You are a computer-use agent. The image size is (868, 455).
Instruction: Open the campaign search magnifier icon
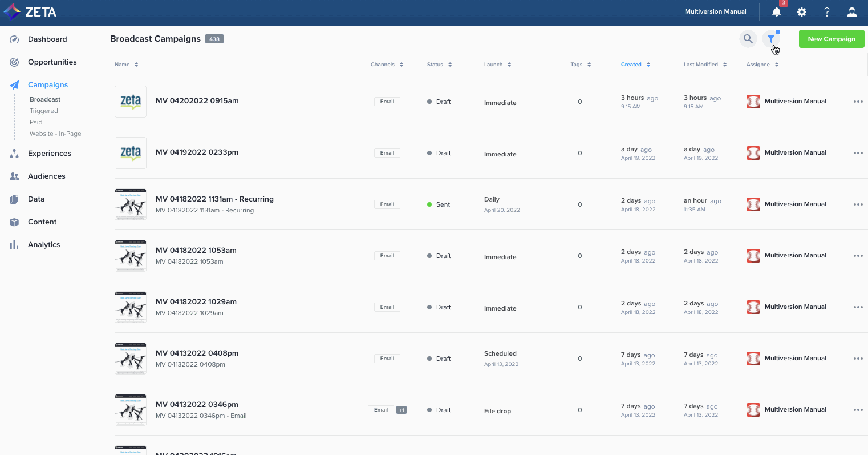click(748, 39)
